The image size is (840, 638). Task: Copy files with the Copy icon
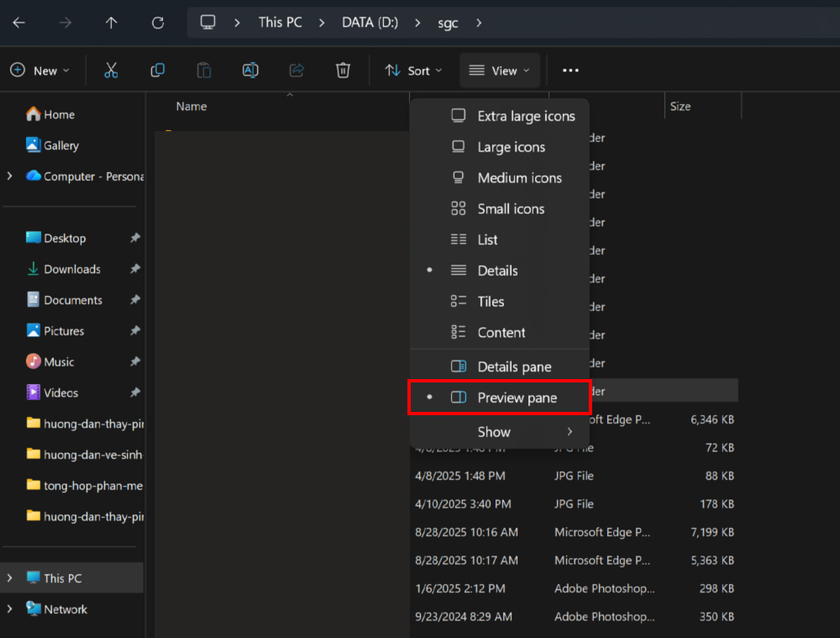point(157,70)
